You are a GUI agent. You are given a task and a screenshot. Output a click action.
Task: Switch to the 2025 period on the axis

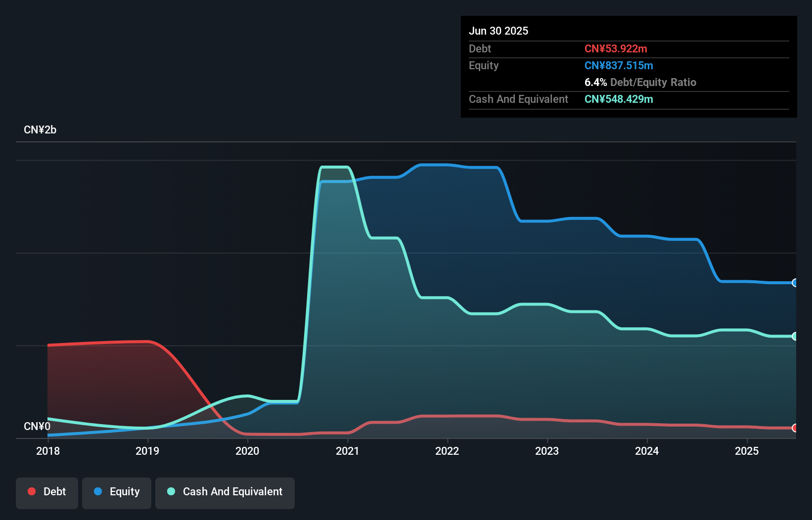coord(747,451)
